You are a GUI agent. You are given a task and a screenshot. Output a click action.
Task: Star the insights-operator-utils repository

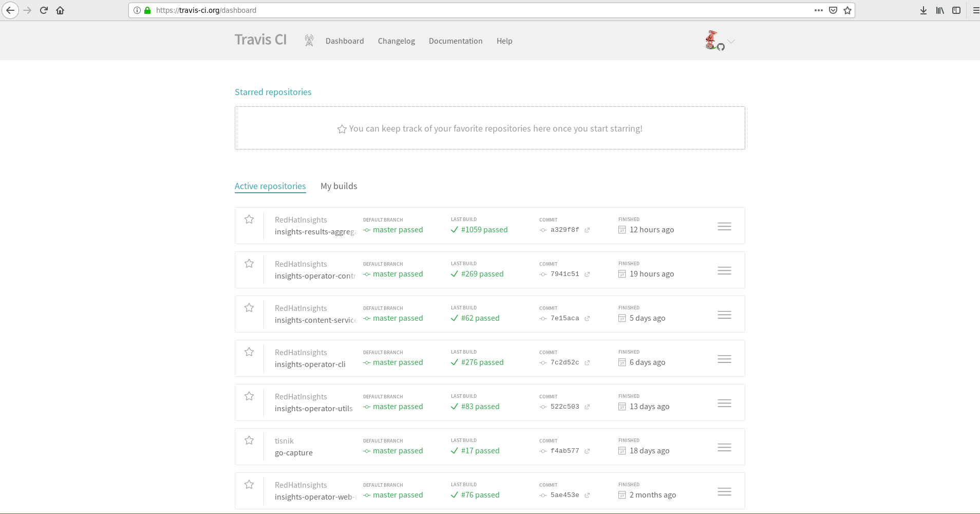coord(249,396)
